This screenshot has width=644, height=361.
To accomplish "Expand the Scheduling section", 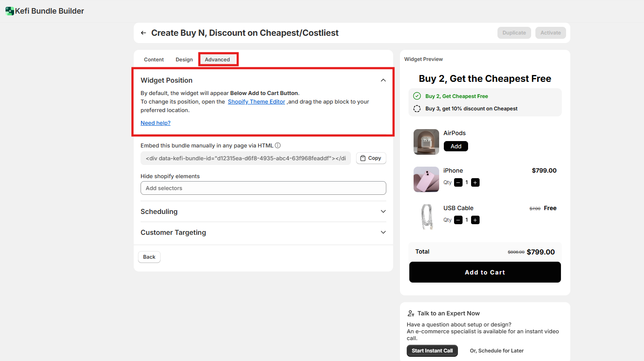I will (383, 211).
